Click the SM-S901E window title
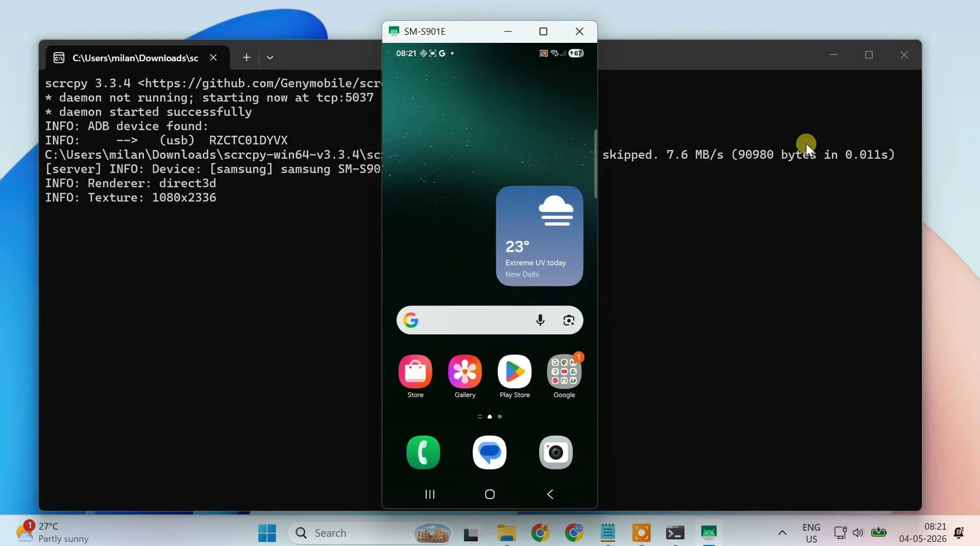The image size is (980, 546). (x=424, y=31)
